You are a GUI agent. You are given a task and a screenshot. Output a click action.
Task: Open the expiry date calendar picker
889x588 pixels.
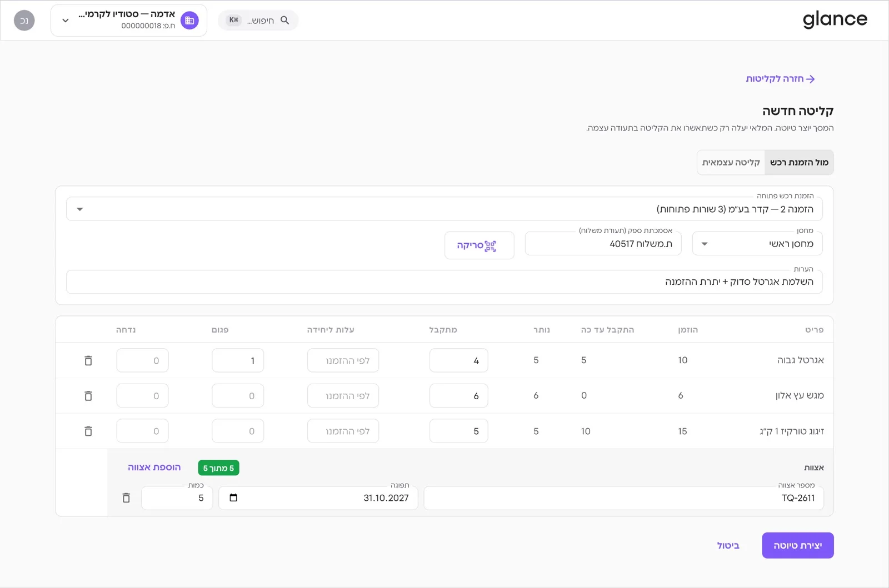[x=233, y=497]
